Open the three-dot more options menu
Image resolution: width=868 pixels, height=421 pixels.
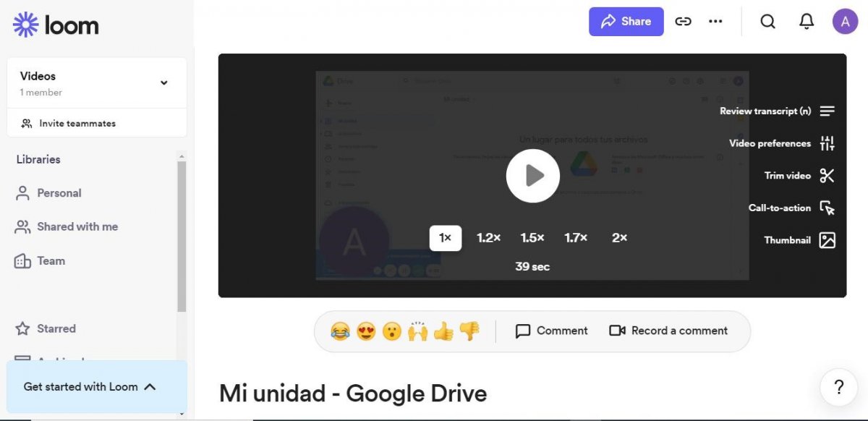715,22
